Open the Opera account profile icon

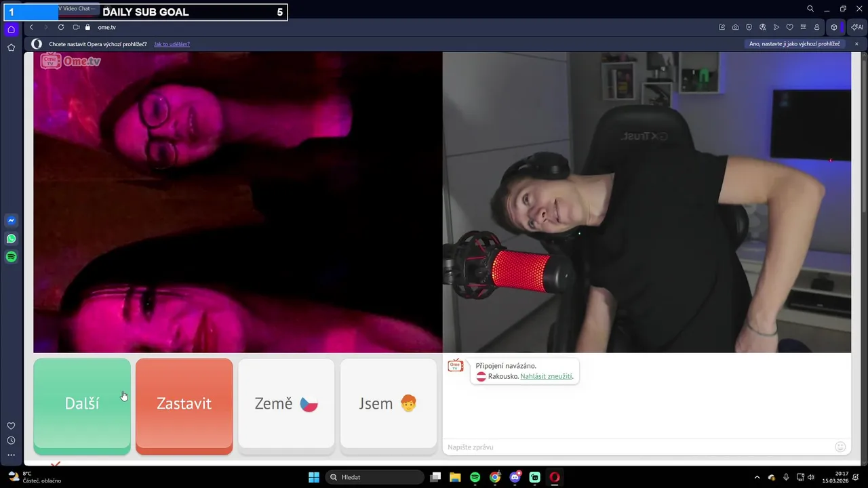(817, 27)
